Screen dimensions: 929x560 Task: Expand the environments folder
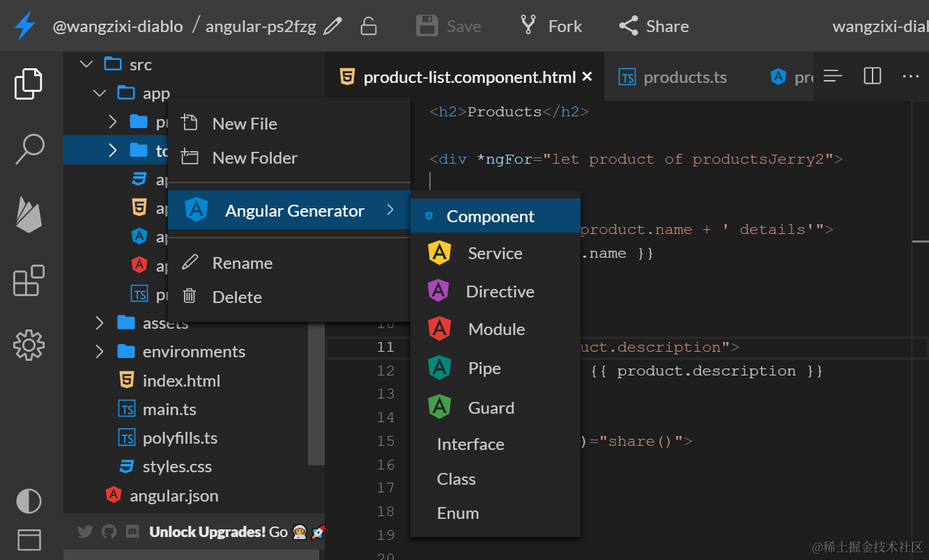[100, 352]
